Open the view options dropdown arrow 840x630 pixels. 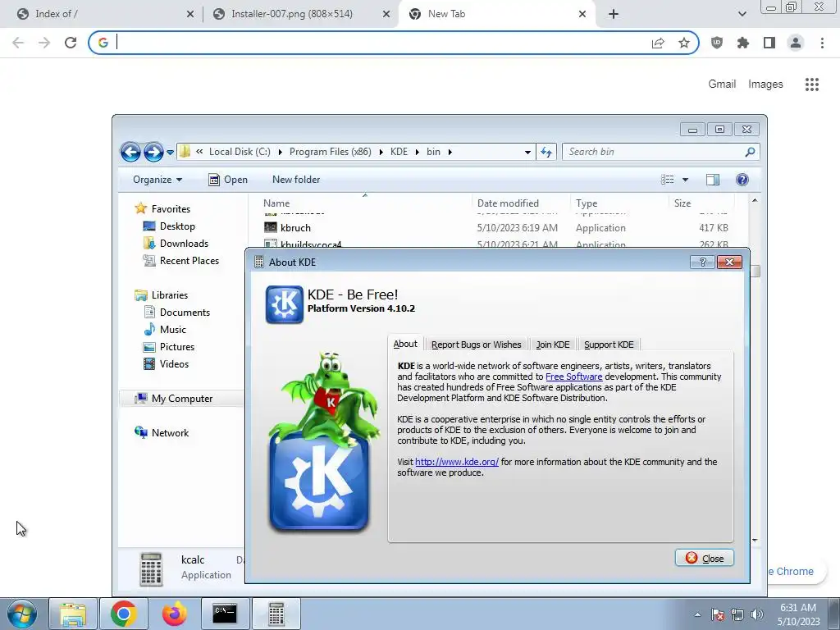[x=685, y=180]
